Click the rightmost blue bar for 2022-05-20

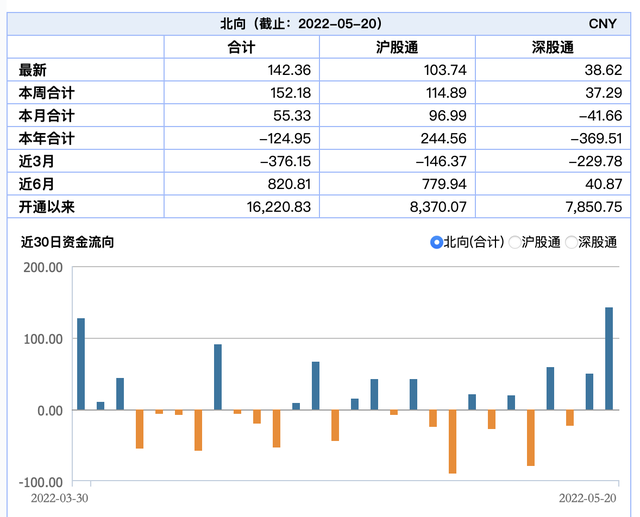(x=609, y=358)
